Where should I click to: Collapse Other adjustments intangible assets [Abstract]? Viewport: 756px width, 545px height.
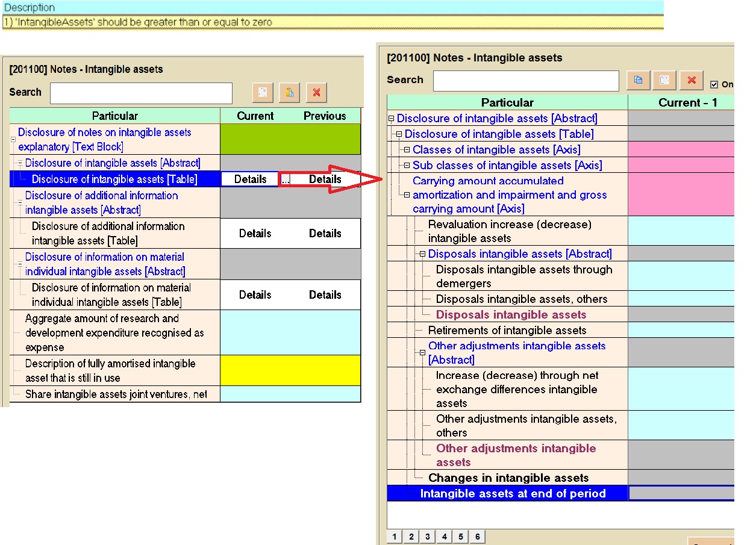(422, 353)
